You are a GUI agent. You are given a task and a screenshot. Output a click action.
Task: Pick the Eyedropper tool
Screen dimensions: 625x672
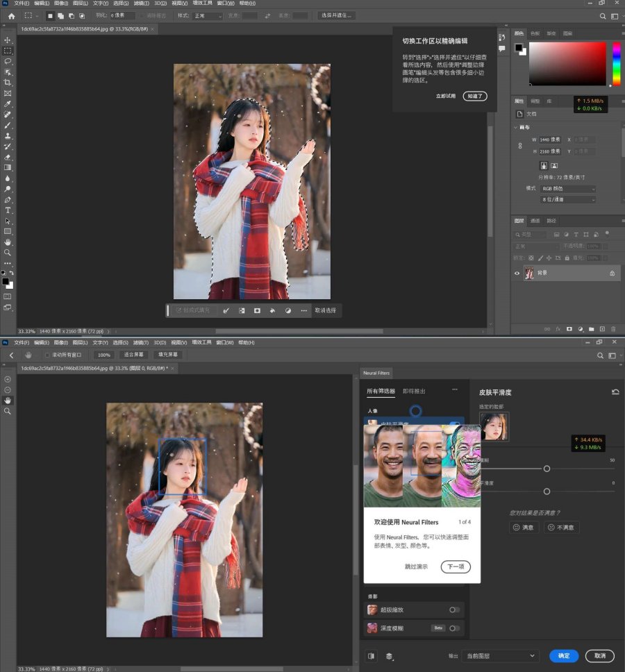pyautogui.click(x=8, y=103)
